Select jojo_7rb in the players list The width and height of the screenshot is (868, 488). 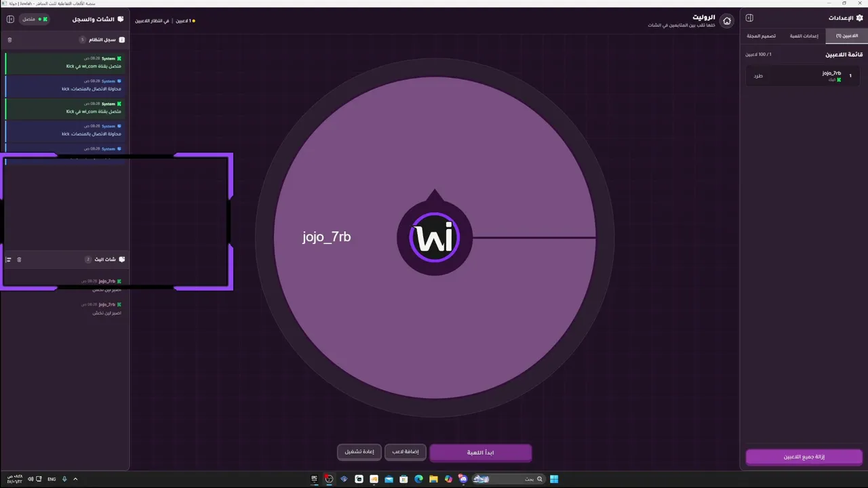802,76
